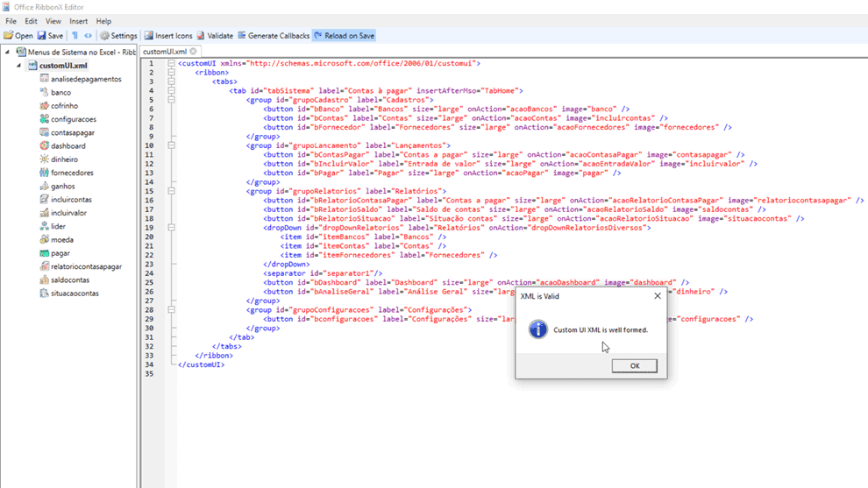Click the Insert Icons toolbar button
The image size is (868, 488).
(x=168, y=36)
